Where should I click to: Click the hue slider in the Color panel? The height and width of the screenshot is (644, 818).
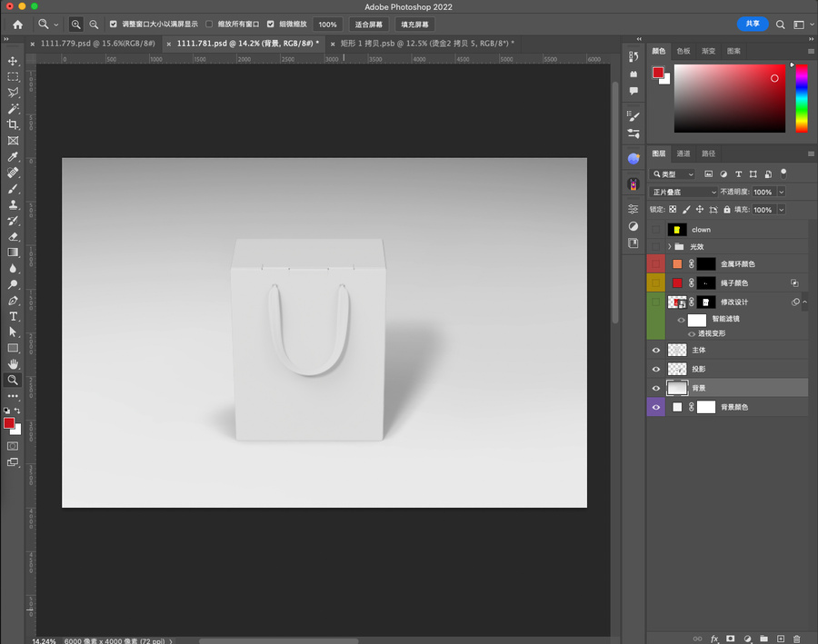(x=802, y=99)
